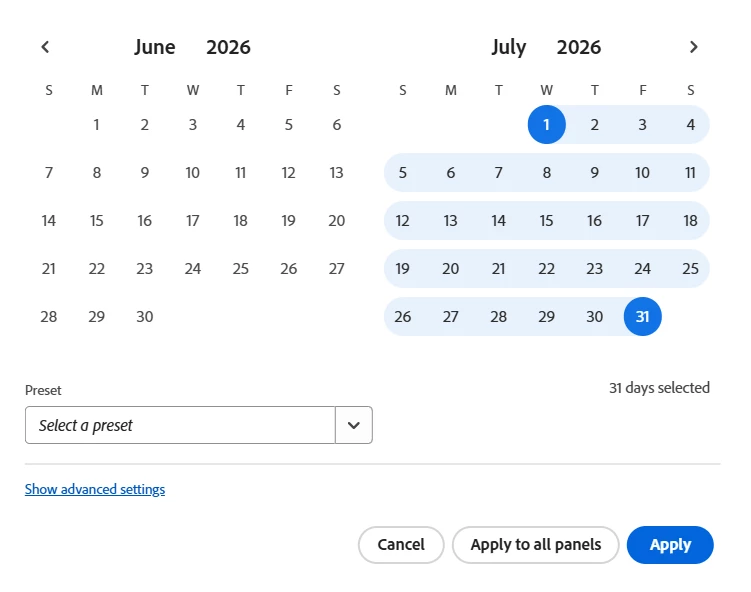Cancel the date range selection
The image size is (751, 592).
(x=401, y=545)
